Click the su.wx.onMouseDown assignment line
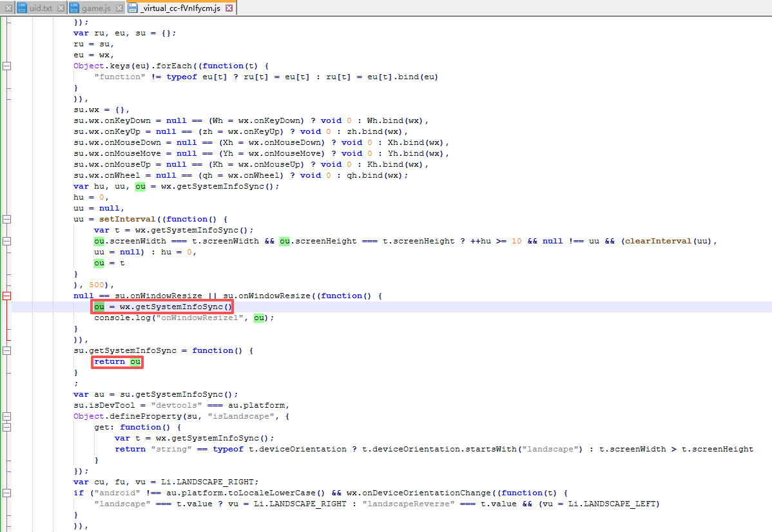 click(x=262, y=143)
